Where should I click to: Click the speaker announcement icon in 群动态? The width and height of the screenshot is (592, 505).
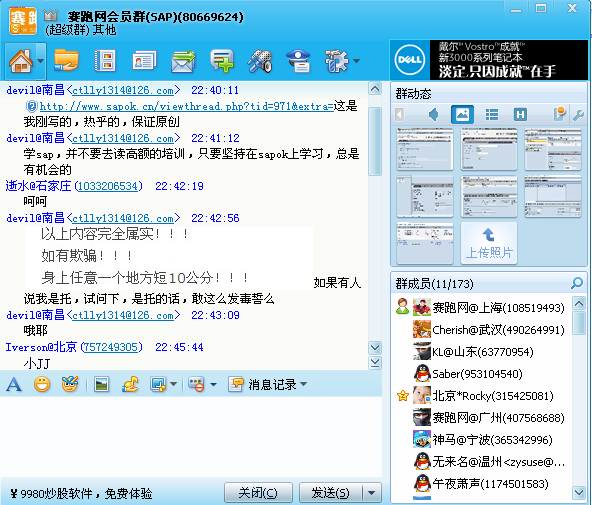(x=434, y=114)
